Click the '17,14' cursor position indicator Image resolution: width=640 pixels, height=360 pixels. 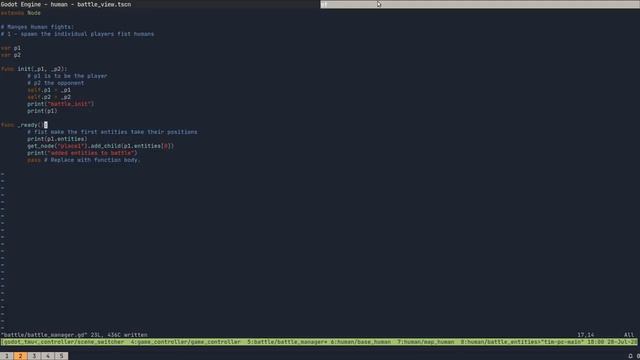[x=586, y=335]
